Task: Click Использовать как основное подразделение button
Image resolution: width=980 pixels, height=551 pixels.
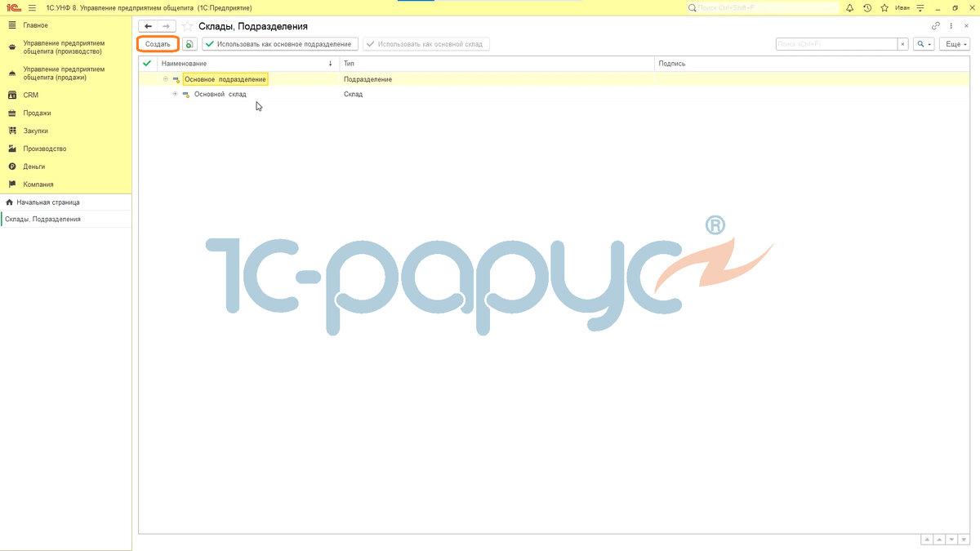Action: coord(280,44)
